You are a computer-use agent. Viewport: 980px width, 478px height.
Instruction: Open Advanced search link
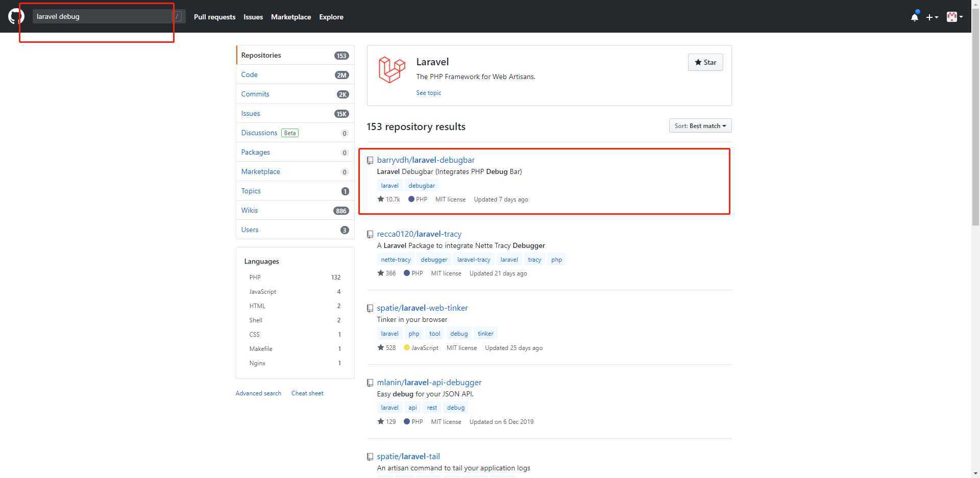pyautogui.click(x=258, y=393)
